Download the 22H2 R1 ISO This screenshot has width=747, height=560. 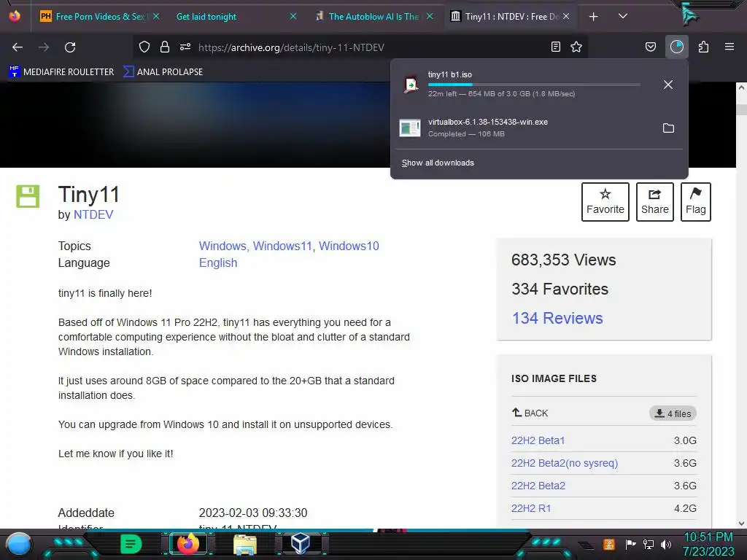[531, 508]
